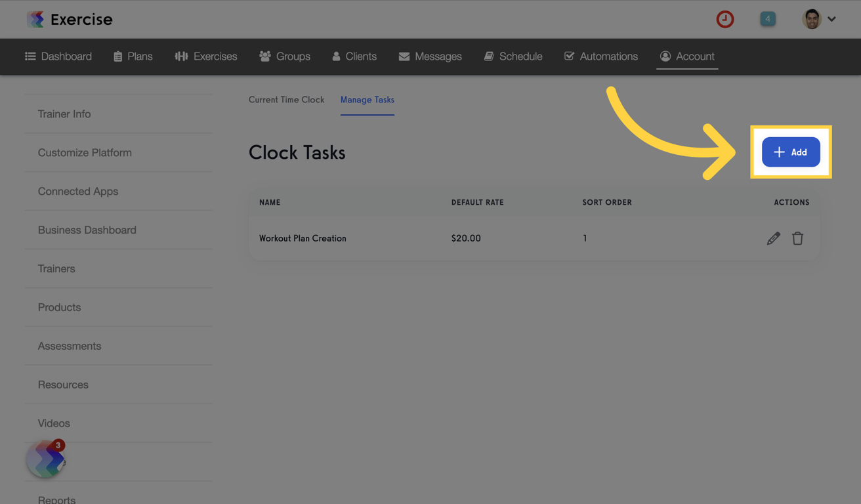Screen dimensions: 861x504
Task: Open the notifications badge showing 4
Action: tap(768, 19)
